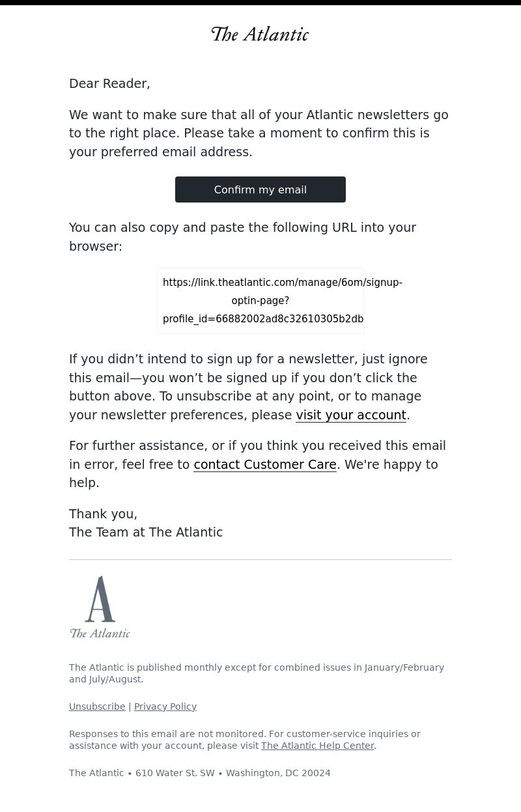Click the black bar at the top of the email
The image size is (521, 812).
click(260, 3)
